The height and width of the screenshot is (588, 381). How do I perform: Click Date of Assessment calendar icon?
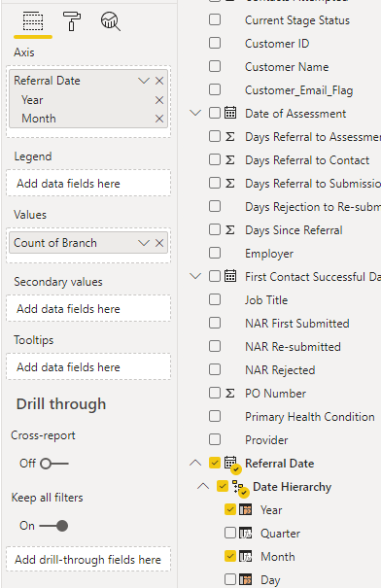(230, 113)
